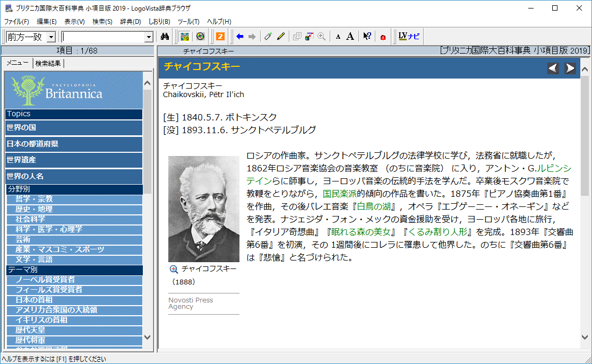Click the disc icon in the toolbar

coord(200,37)
